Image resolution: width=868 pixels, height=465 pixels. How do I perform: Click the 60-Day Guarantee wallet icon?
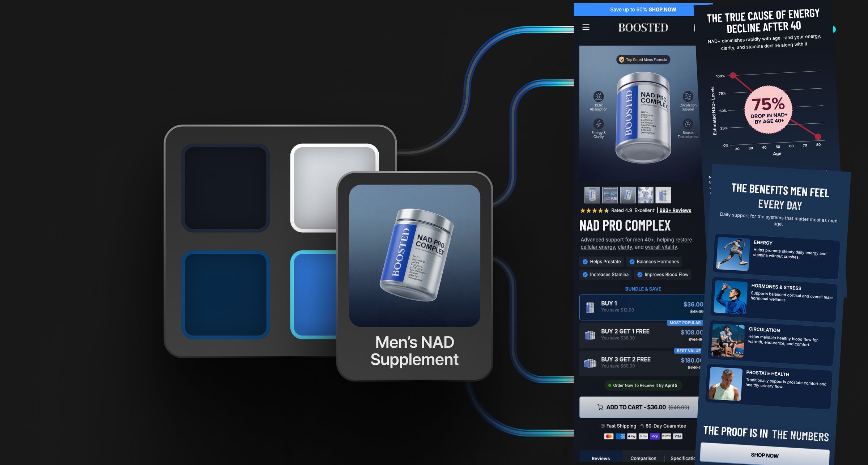click(x=642, y=426)
